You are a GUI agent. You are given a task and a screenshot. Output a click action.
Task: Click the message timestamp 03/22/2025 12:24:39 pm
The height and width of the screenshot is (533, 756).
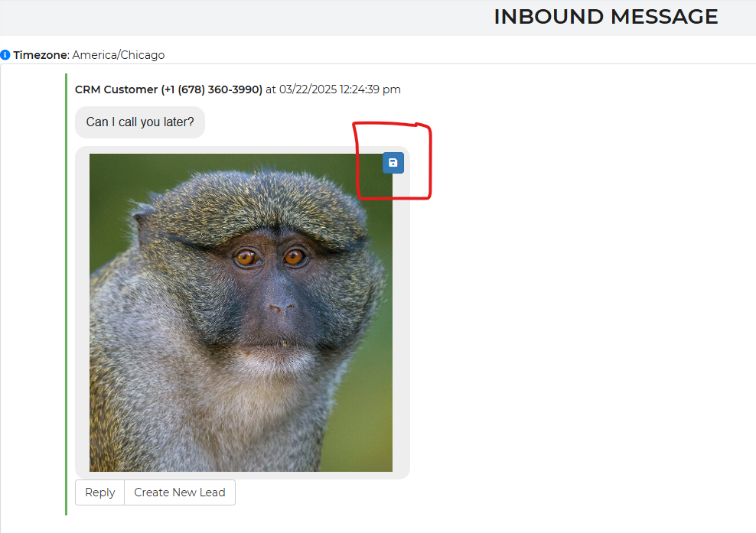tap(340, 89)
